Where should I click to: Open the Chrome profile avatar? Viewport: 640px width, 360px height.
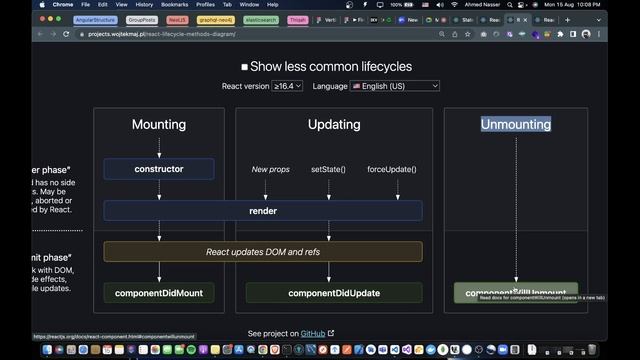(586, 34)
